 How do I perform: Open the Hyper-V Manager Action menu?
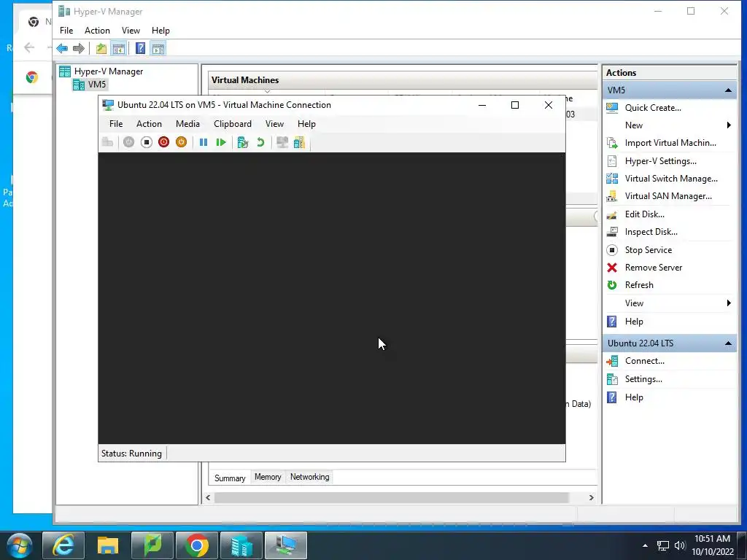click(97, 31)
